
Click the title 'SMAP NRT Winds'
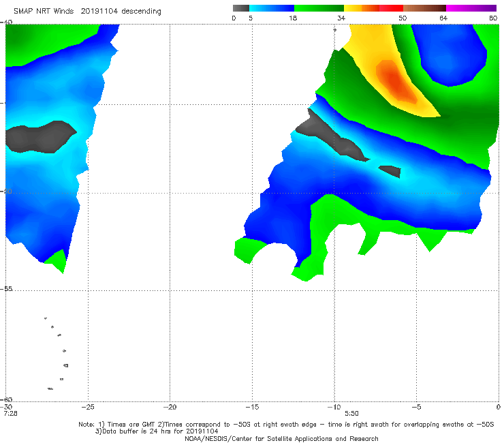(44, 11)
